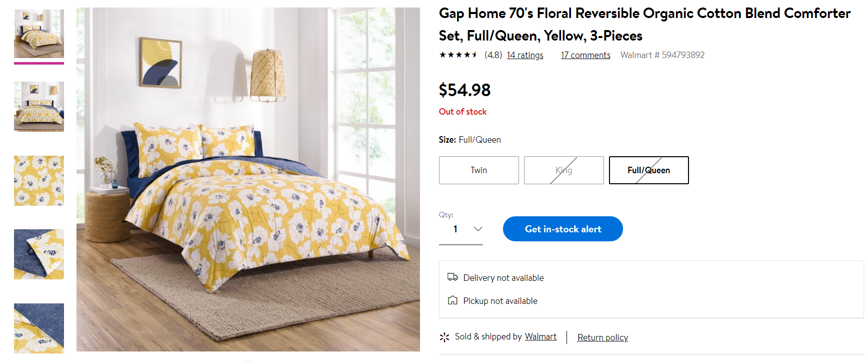Viewport: 868px width, 362px height.
Task: Click the star rating icons
Action: click(458, 55)
